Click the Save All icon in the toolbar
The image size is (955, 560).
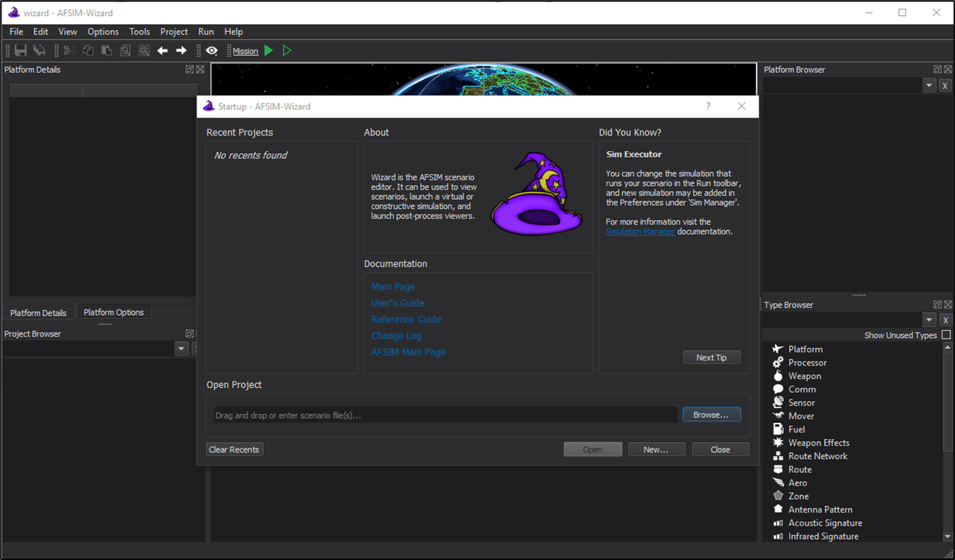pos(39,51)
